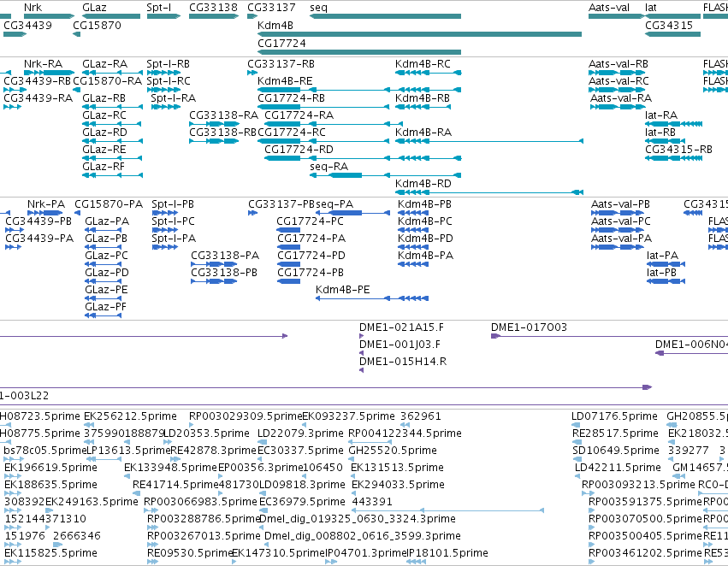Click the CG34439 gene label in the top track
The width and height of the screenshot is (728, 566).
coord(28,26)
